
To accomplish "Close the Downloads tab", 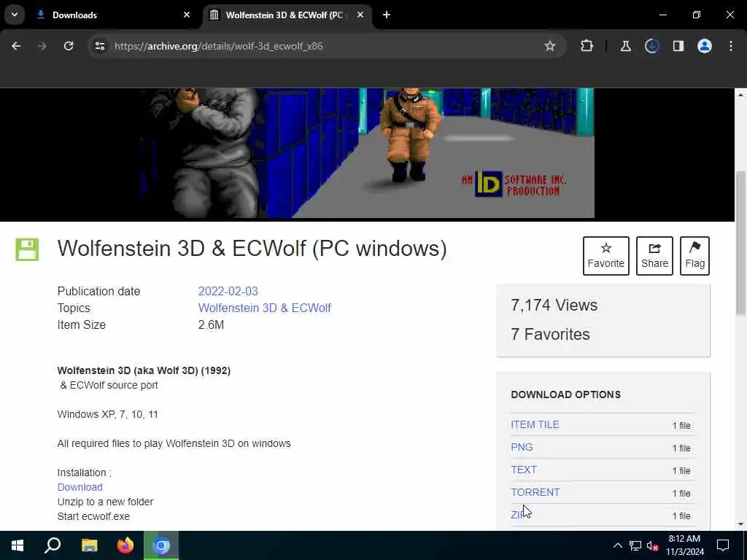I will click(x=187, y=15).
